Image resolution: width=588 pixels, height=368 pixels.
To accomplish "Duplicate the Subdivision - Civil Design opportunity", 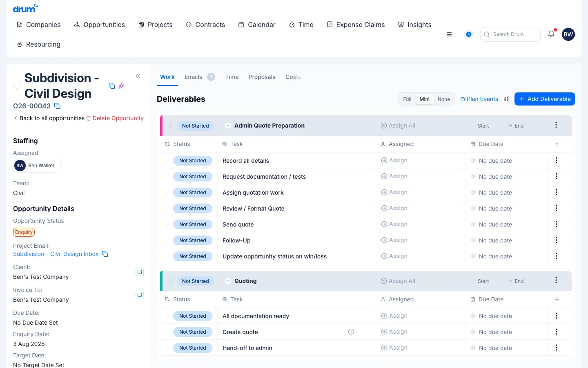I will coord(112,86).
